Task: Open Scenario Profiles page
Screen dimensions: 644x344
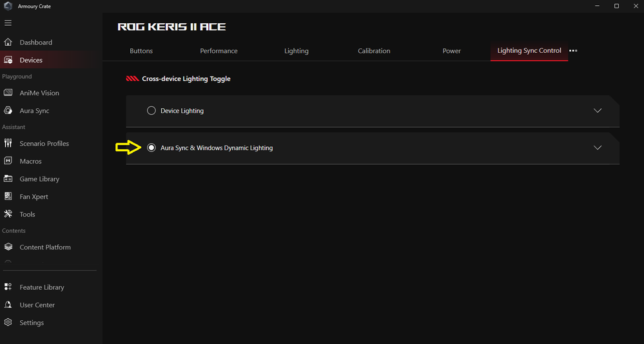Action: (x=44, y=143)
